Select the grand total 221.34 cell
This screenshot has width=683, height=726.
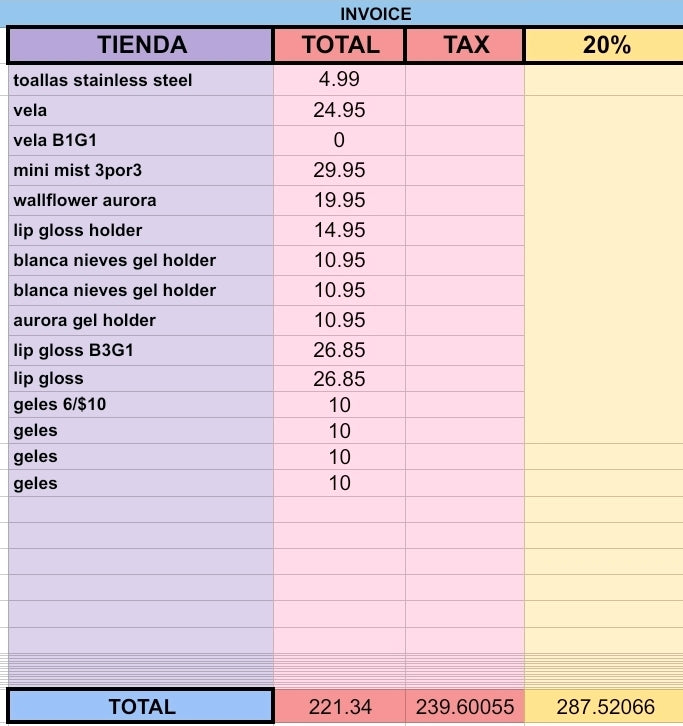[x=339, y=707]
